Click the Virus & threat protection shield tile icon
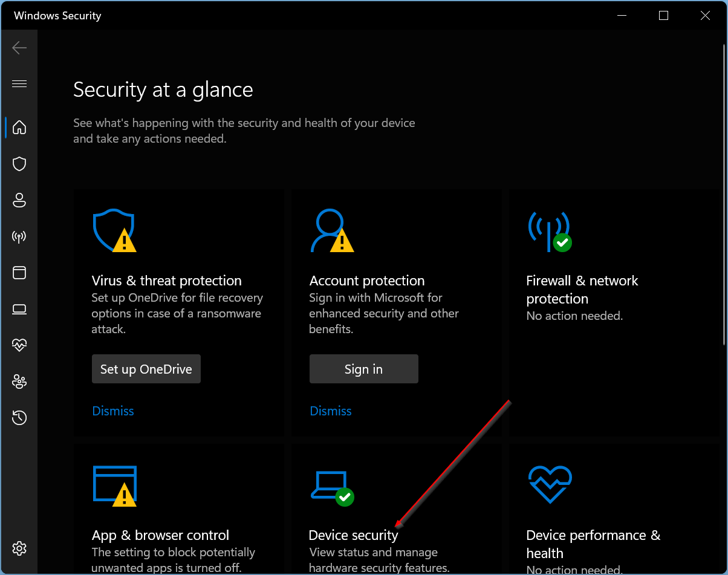728x575 pixels. [x=114, y=231]
